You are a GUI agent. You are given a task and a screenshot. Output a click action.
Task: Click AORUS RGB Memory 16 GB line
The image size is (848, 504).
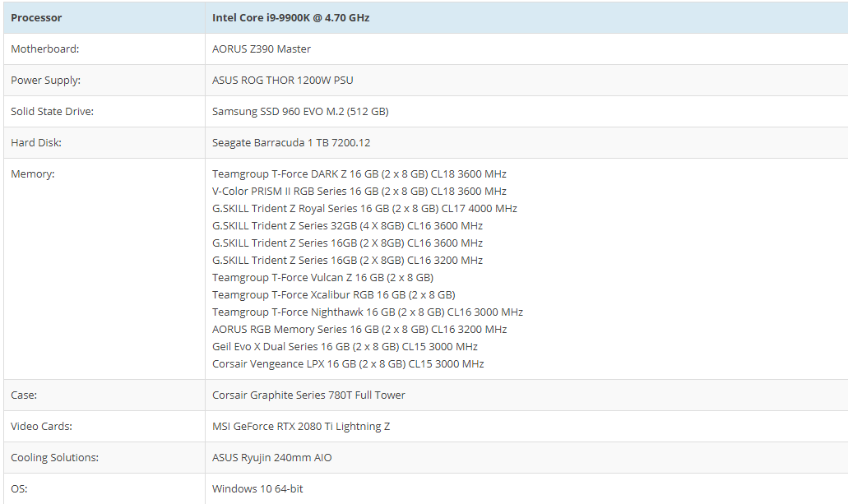(x=359, y=329)
